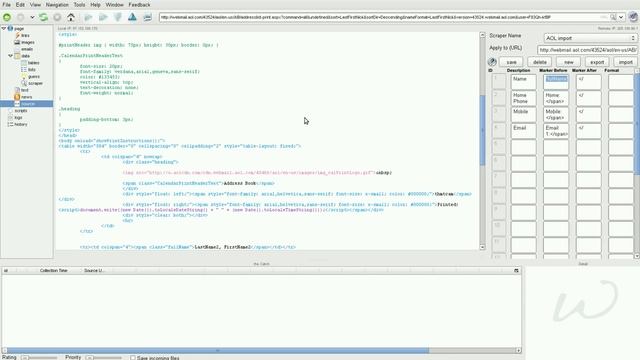Open the Scraper Name dropdown showing AOL import
Viewport: 640px width, 360px height.
click(590, 38)
